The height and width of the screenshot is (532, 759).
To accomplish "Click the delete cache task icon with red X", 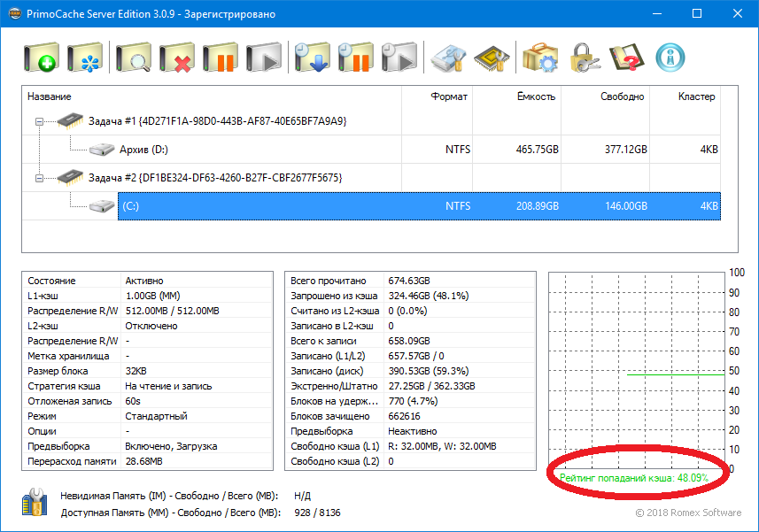I will [176, 58].
